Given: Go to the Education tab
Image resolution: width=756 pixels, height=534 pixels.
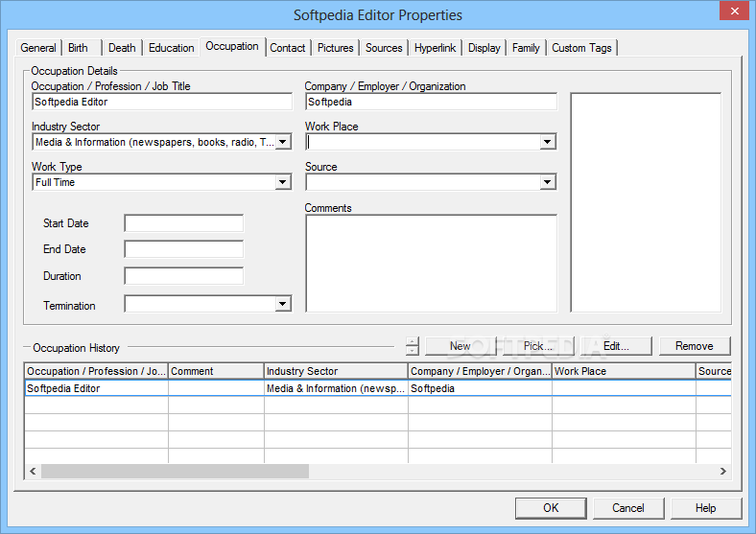Looking at the screenshot, I should 171,48.
